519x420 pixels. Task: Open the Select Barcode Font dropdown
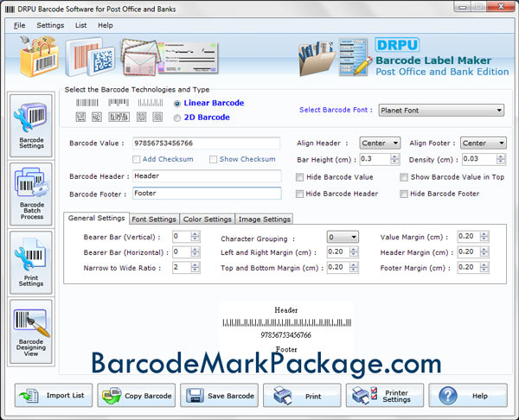tap(441, 110)
